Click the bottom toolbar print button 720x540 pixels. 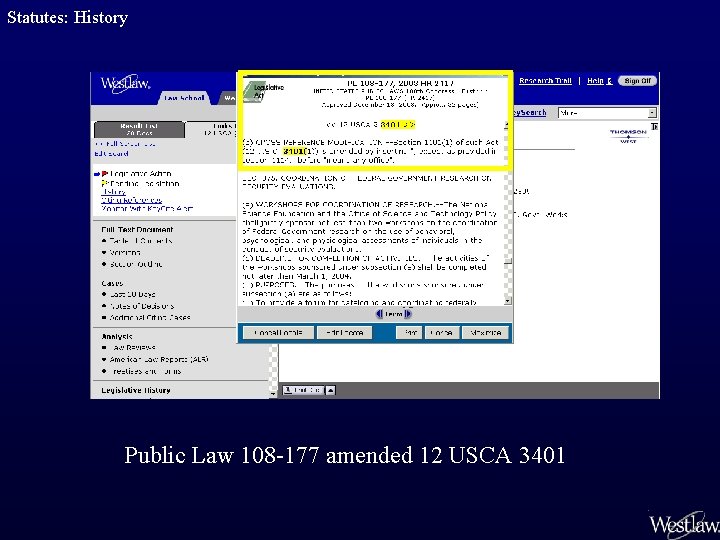[x=303, y=390]
